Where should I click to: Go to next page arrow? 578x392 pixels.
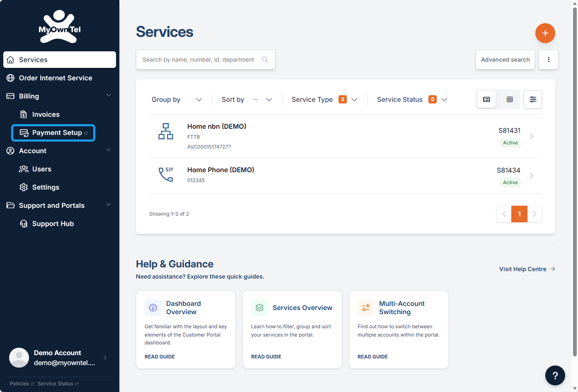(535, 214)
